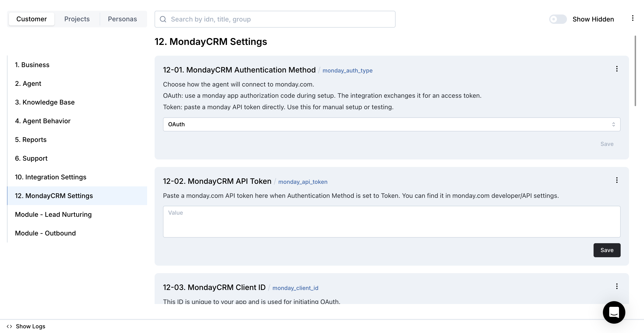Click the 12. MondayCRM Settings page heading
644x333 pixels.
(211, 42)
